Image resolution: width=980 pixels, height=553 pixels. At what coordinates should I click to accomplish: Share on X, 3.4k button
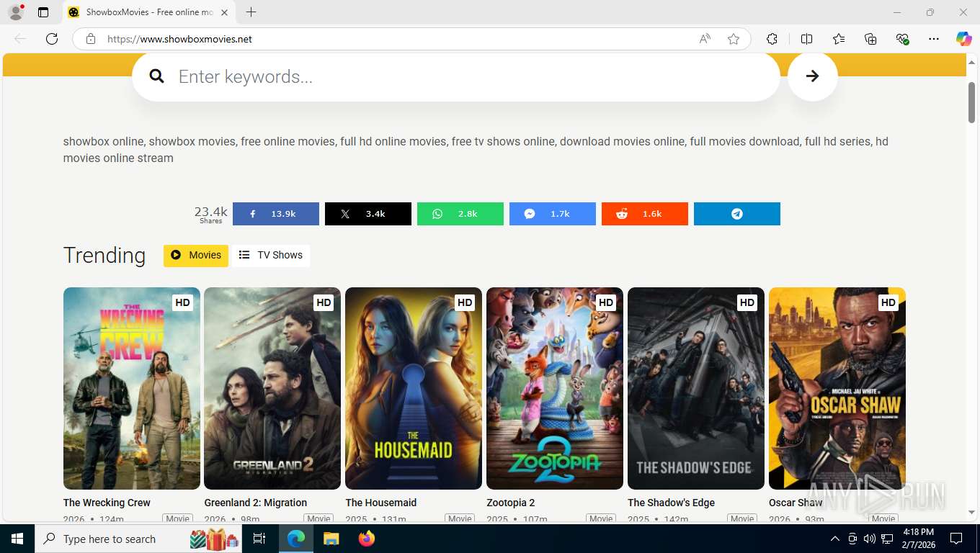tap(367, 214)
